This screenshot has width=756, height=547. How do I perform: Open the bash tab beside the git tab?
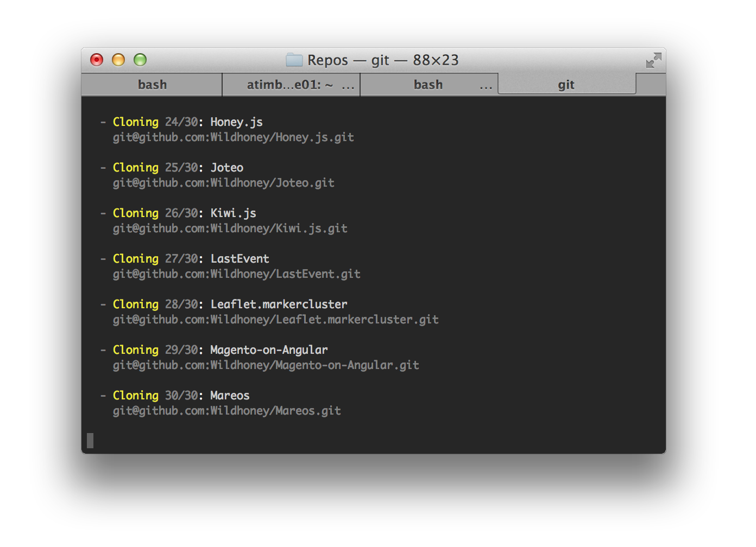429,85
